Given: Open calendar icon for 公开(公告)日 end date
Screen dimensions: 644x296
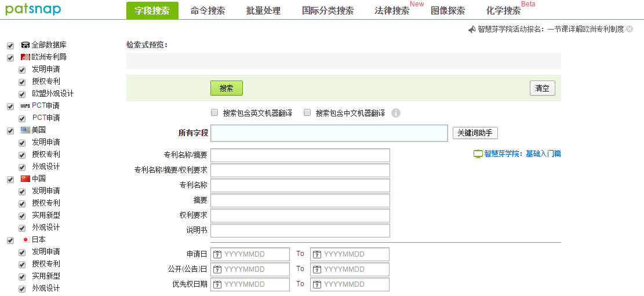Looking at the screenshot, I should 317,269.
